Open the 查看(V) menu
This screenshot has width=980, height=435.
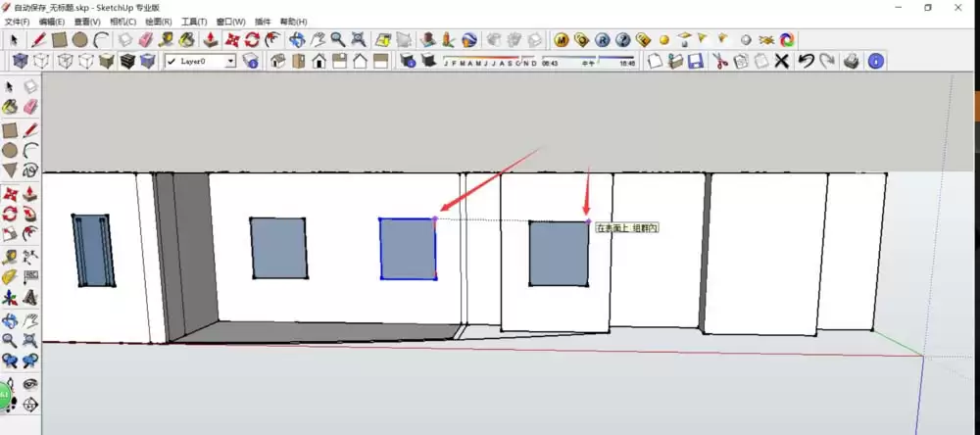87,22
